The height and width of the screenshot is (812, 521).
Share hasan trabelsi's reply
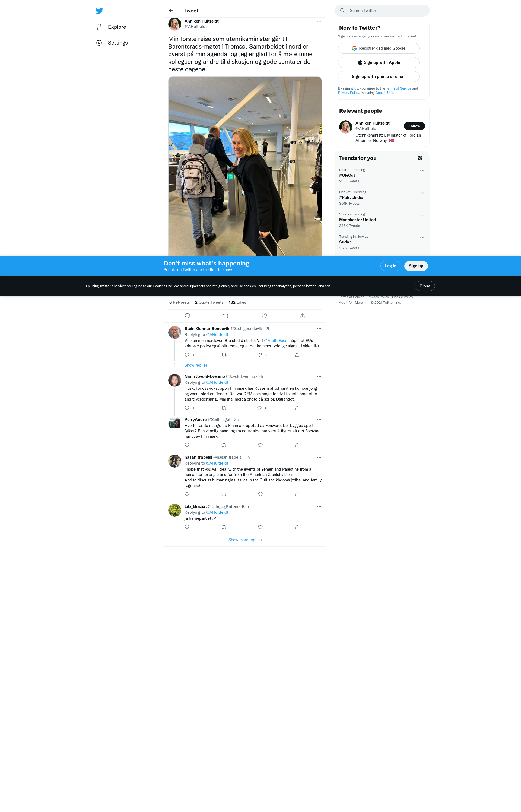(x=297, y=494)
